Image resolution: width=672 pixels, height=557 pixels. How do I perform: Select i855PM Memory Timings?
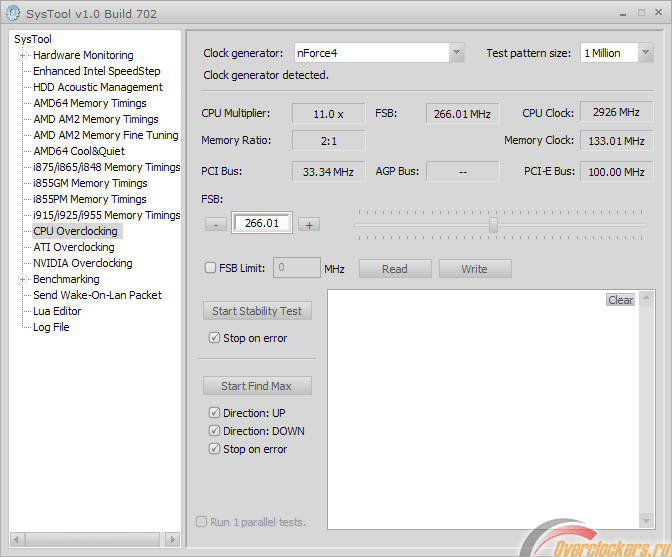click(x=90, y=199)
